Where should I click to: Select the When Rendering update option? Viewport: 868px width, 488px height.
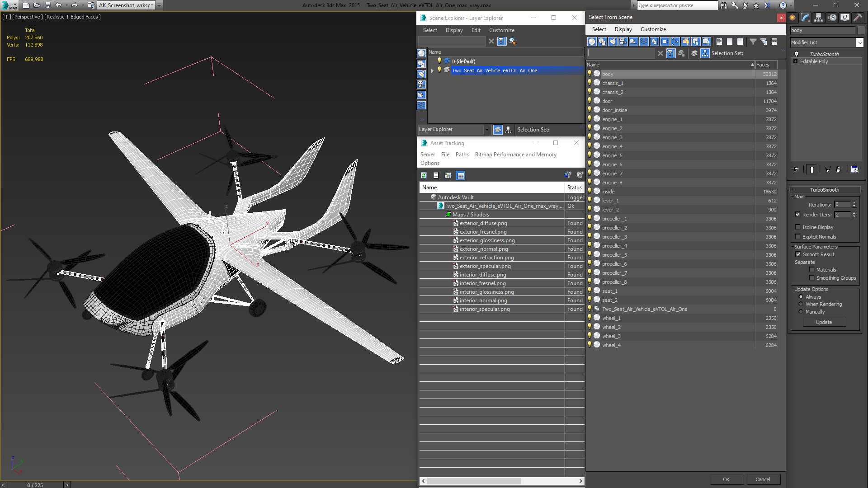801,304
